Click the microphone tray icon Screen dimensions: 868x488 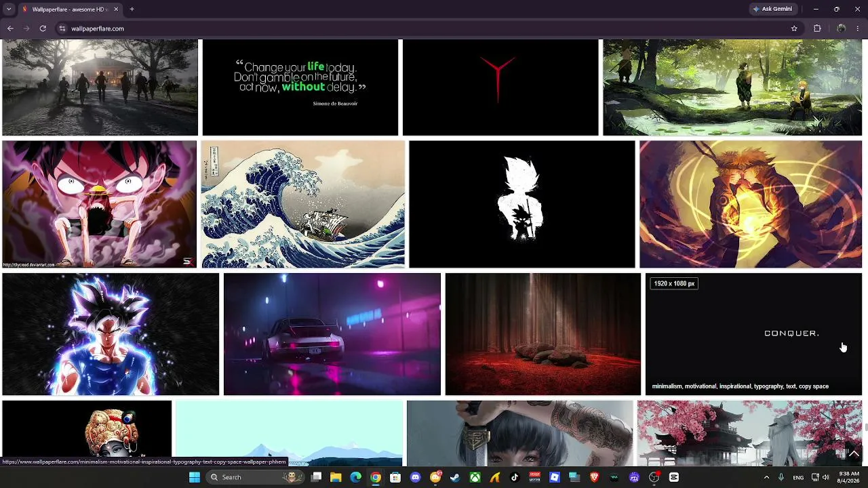point(781,477)
